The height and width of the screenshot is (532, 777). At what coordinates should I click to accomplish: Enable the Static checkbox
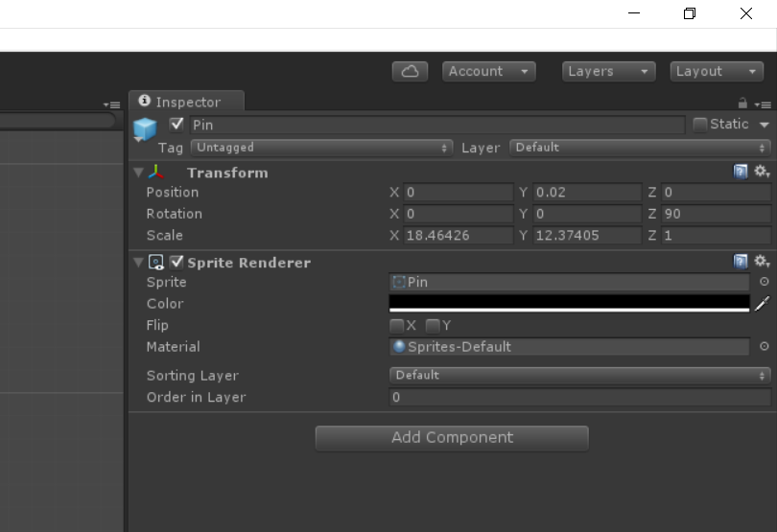click(x=699, y=125)
